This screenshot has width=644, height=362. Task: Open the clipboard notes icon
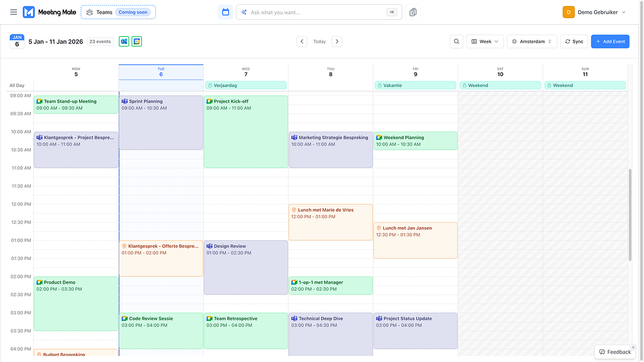point(413,12)
